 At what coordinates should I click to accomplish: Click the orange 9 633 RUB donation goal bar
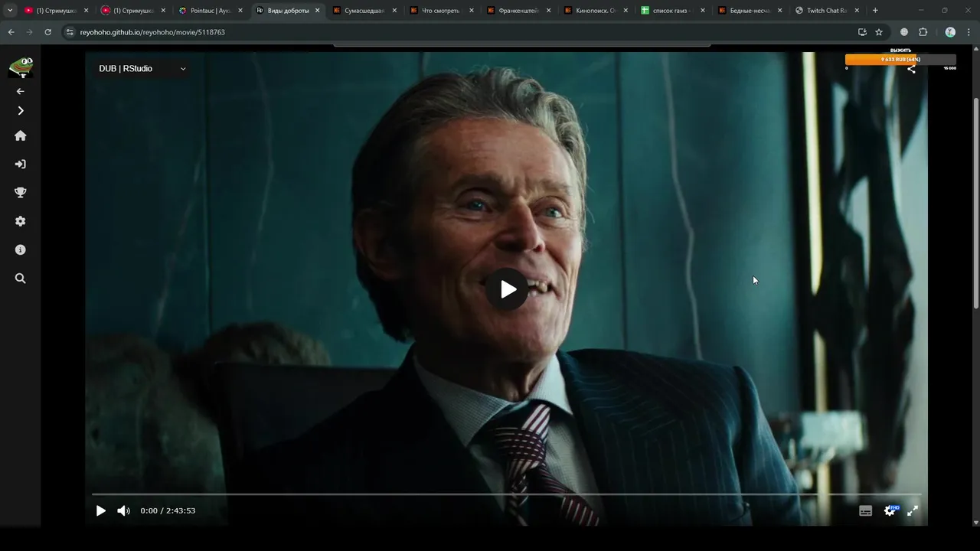point(900,59)
